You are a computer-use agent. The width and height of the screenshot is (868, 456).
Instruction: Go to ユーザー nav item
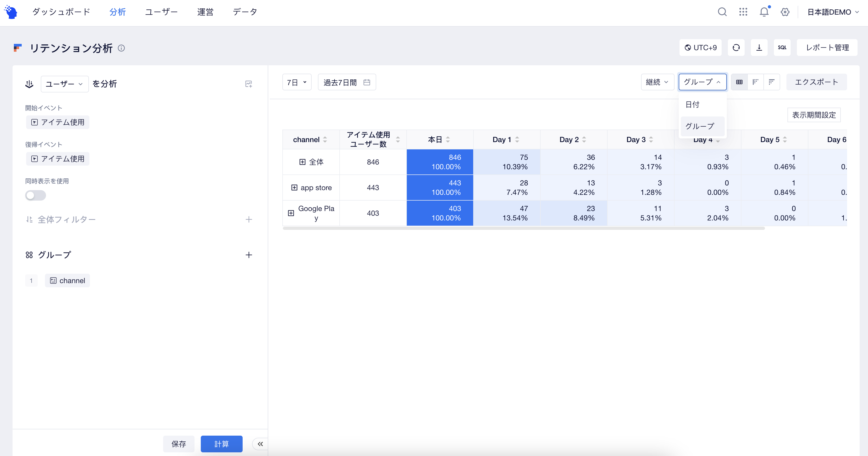coord(161,12)
